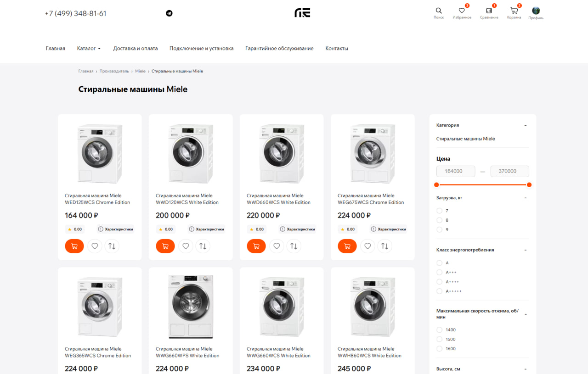Add WEG675WCS Chrome Edition to comparison
Image resolution: width=588 pixels, height=374 pixels.
tap(385, 246)
